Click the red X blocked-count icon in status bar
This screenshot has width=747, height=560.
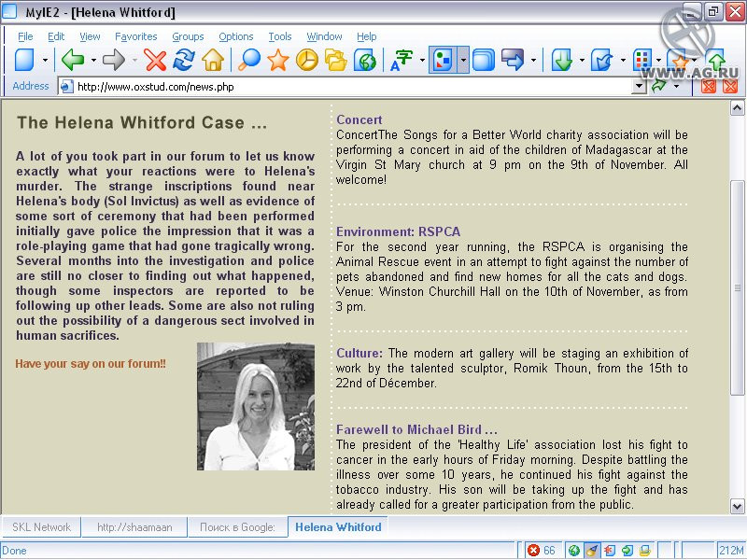click(x=533, y=551)
